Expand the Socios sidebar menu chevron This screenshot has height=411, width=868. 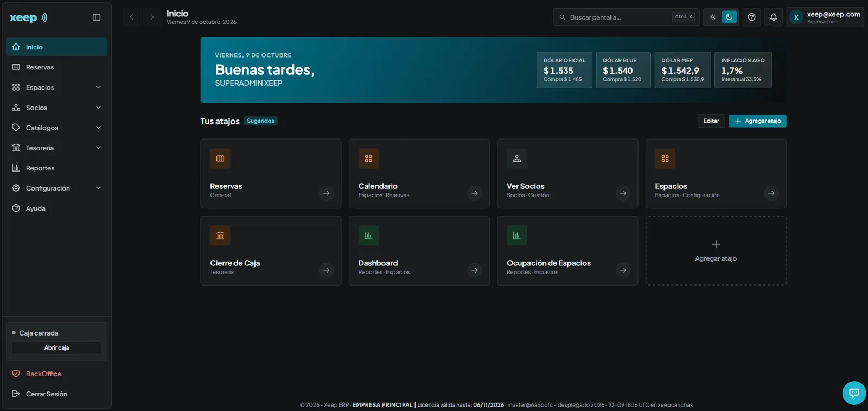[98, 108]
